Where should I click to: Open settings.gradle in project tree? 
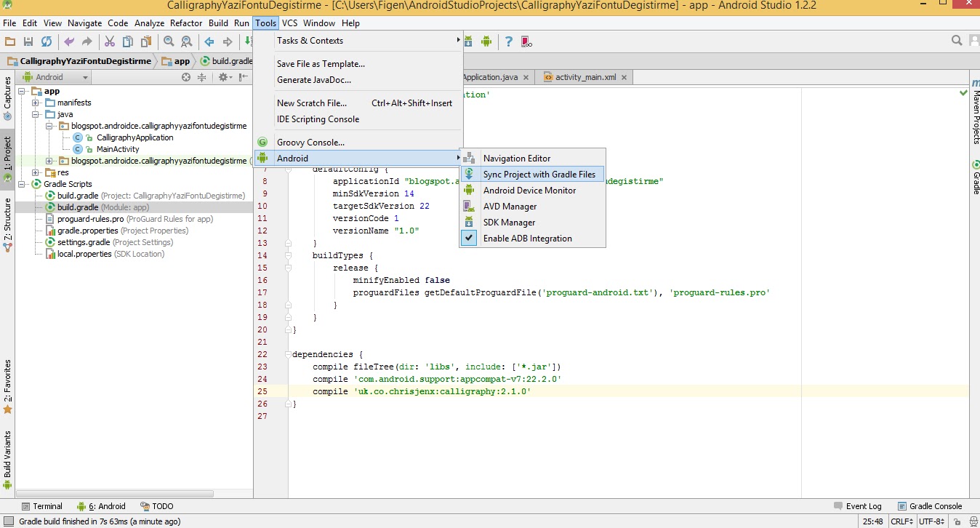[84, 242]
